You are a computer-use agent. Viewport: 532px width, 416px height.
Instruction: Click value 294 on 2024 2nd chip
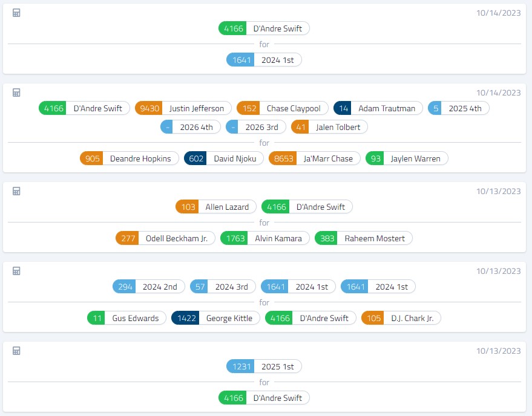(125, 287)
